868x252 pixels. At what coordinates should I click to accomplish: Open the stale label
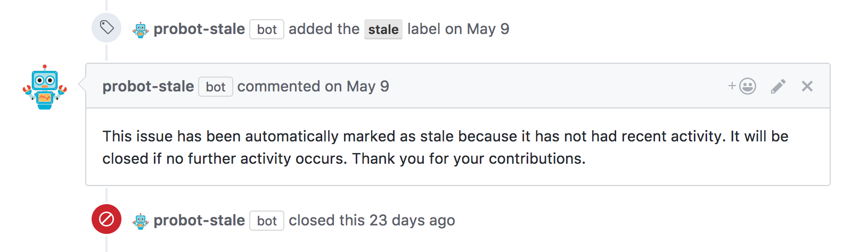(x=383, y=29)
